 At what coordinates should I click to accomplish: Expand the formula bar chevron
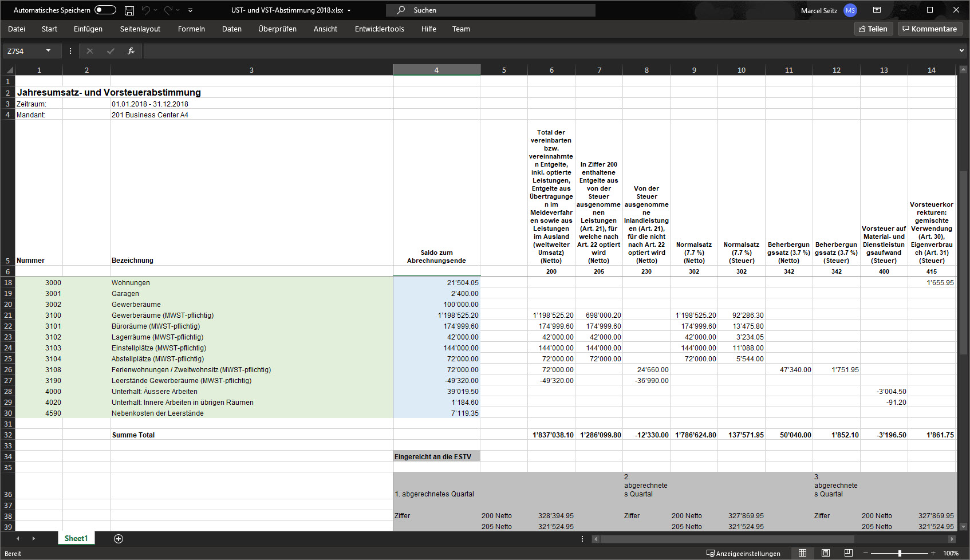[961, 51]
